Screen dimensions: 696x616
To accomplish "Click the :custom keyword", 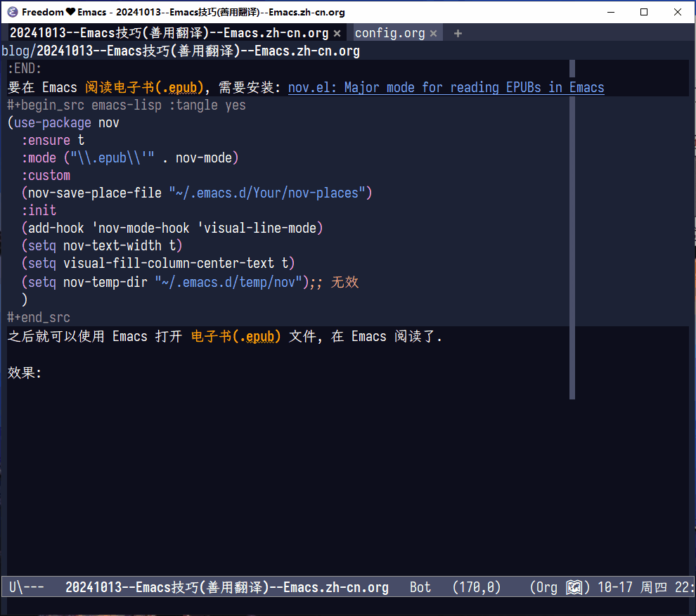I will pos(46,175).
